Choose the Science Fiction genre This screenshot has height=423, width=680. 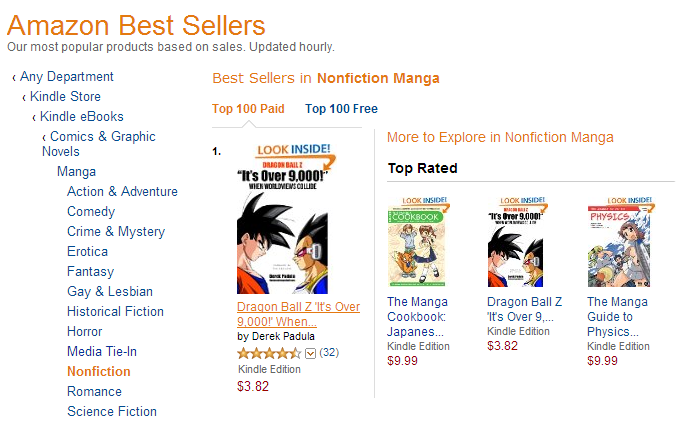(112, 412)
